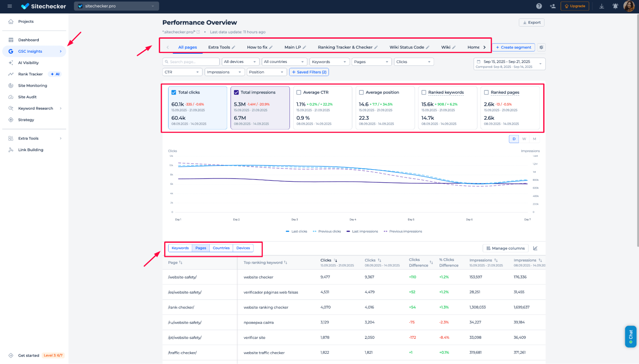Screen dimensions: 639x364
Task: Switch to the Keywords table tab
Action: point(180,248)
